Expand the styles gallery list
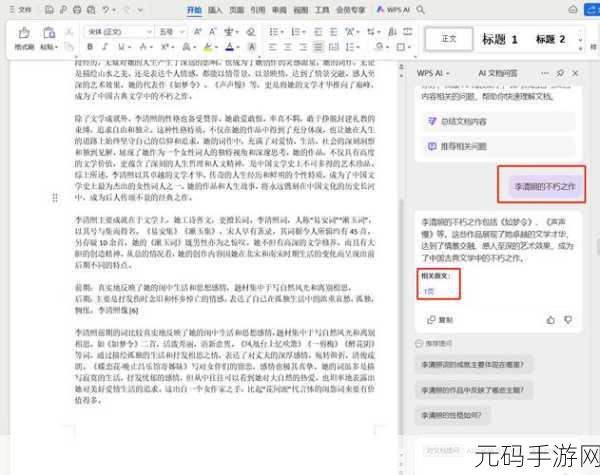The image size is (600, 475). (x=581, y=48)
